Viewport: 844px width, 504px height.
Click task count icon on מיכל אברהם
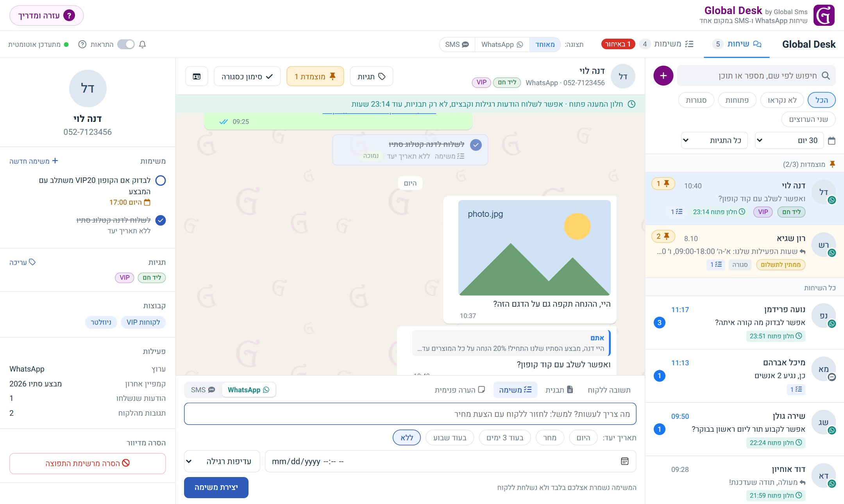796,389
